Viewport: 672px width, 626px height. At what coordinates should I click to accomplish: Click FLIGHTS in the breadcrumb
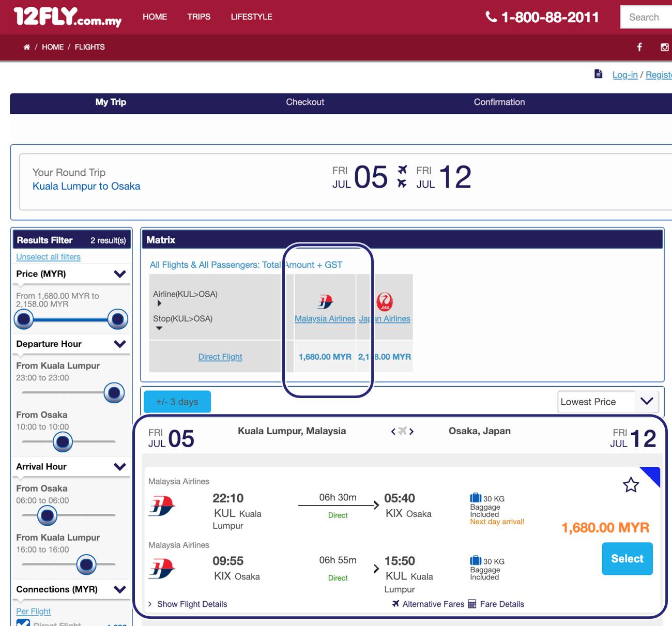click(x=89, y=47)
